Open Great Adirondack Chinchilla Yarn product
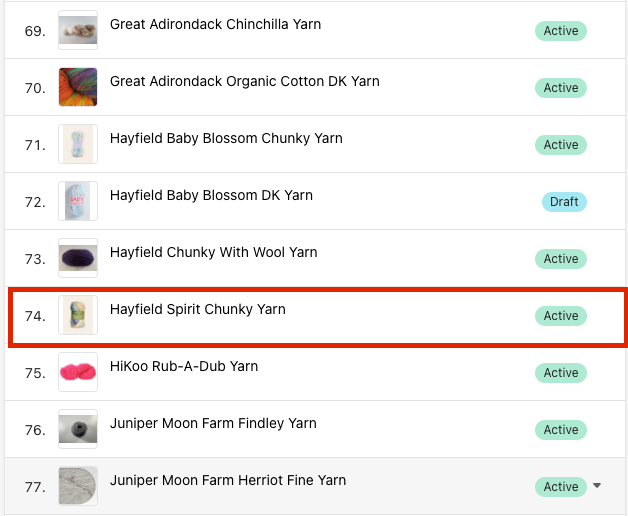The width and height of the screenshot is (628, 516). coord(215,24)
